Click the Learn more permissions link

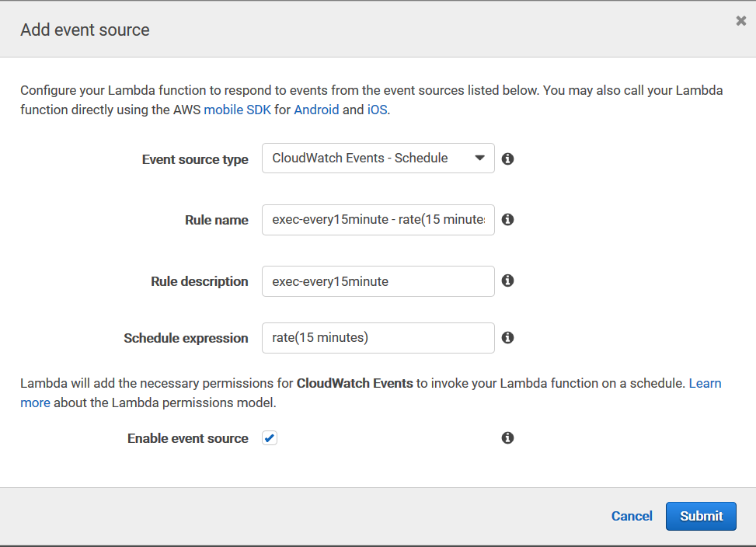[705, 383]
